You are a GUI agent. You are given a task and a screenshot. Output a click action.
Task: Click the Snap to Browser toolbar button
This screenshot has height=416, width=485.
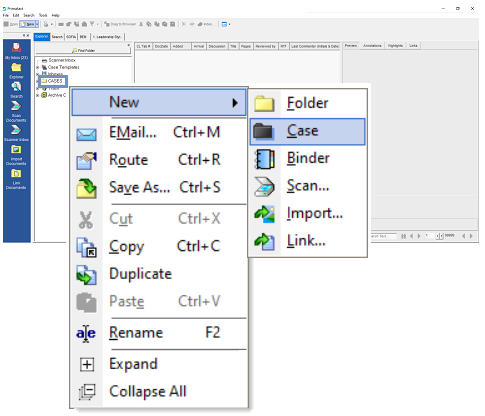point(120,24)
